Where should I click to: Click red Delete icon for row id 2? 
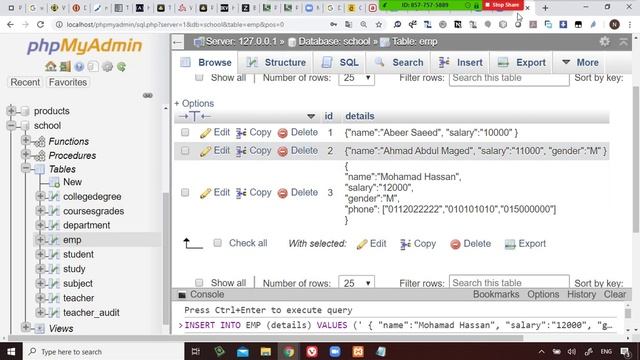(282, 151)
